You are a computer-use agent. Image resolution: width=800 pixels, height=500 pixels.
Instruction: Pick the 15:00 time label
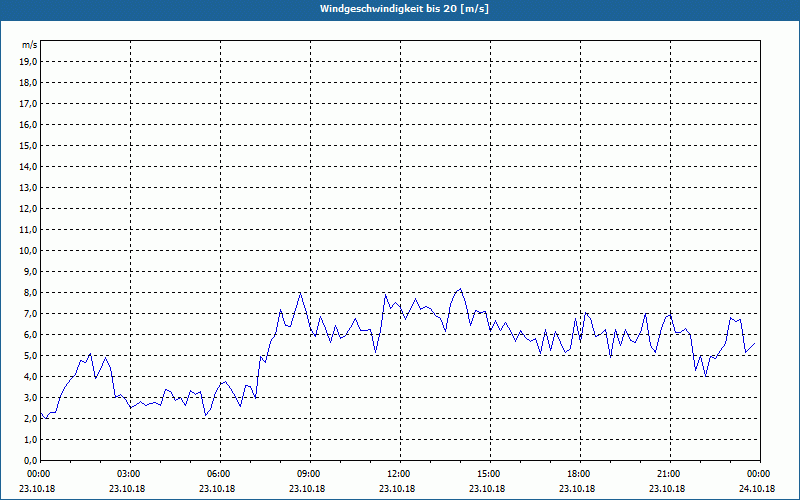pos(490,474)
